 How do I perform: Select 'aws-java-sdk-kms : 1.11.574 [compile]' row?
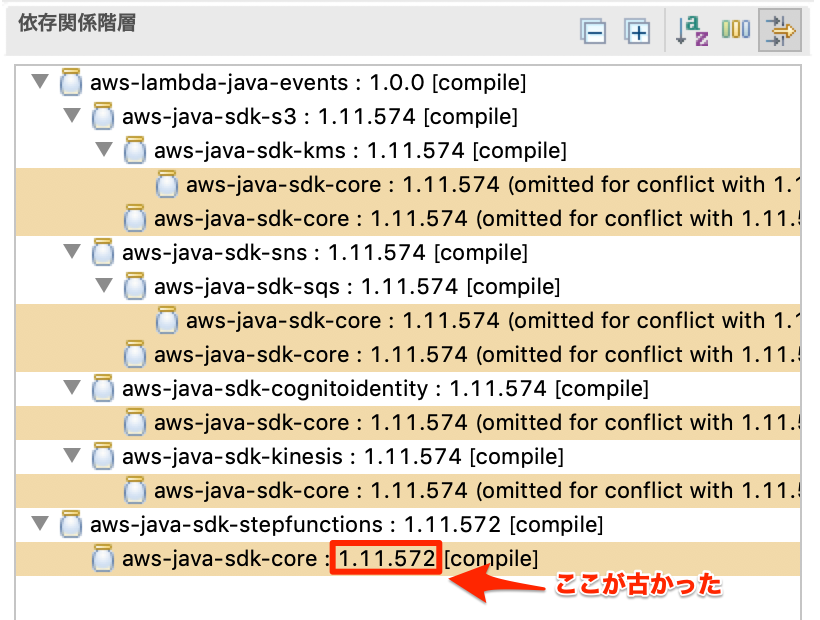(408, 150)
